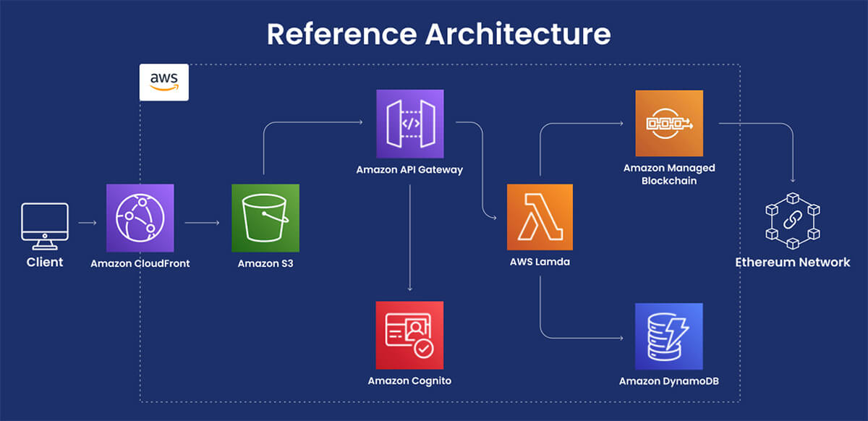Click the AWS Lambda icon
The image size is (868, 421).
[540, 217]
